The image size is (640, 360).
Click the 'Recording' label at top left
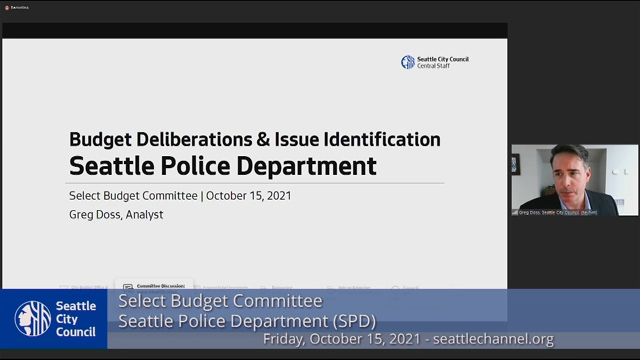(20, 8)
